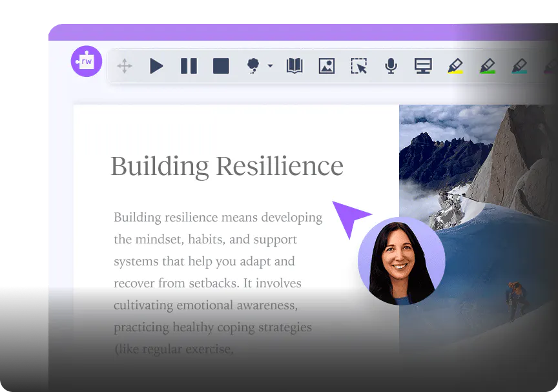
Task: Open the Dictionary tool
Action: [294, 66]
